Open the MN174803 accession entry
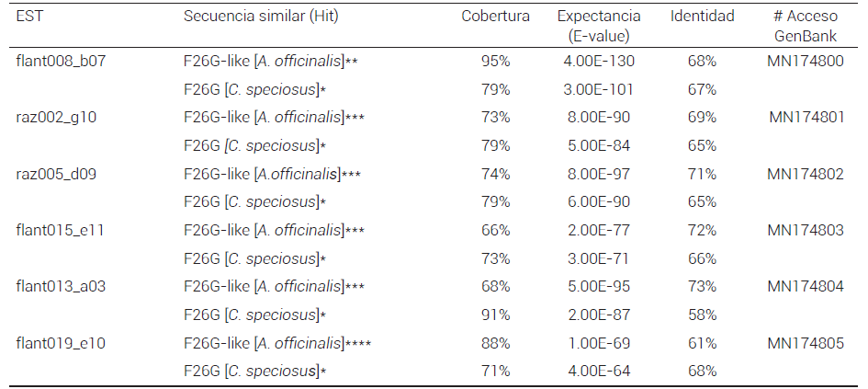The width and height of the screenshot is (868, 389). tap(806, 230)
